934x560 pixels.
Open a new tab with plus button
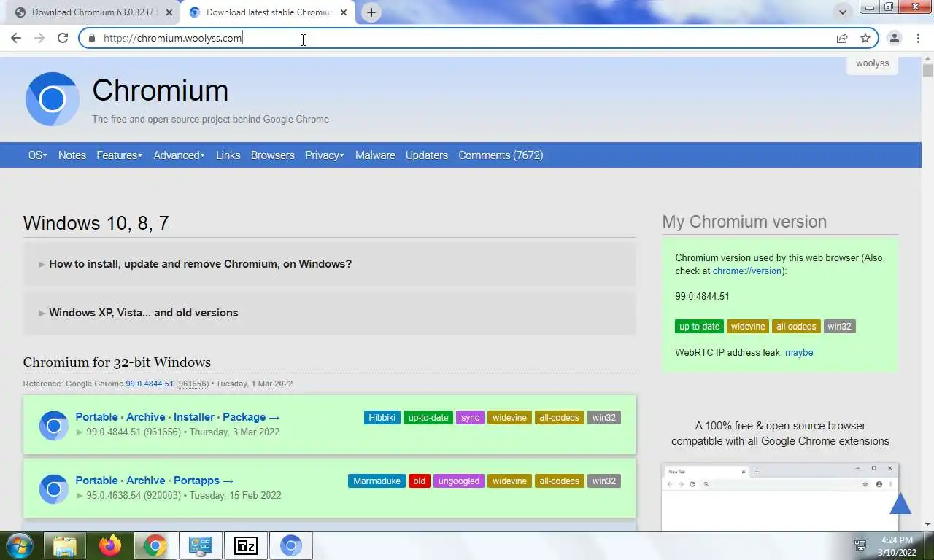point(371,12)
